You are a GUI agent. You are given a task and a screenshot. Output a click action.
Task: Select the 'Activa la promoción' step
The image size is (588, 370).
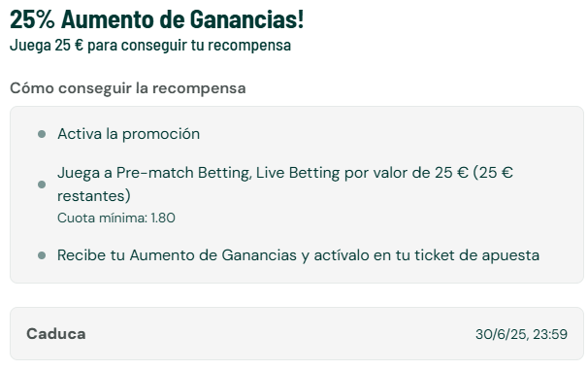coord(129,134)
